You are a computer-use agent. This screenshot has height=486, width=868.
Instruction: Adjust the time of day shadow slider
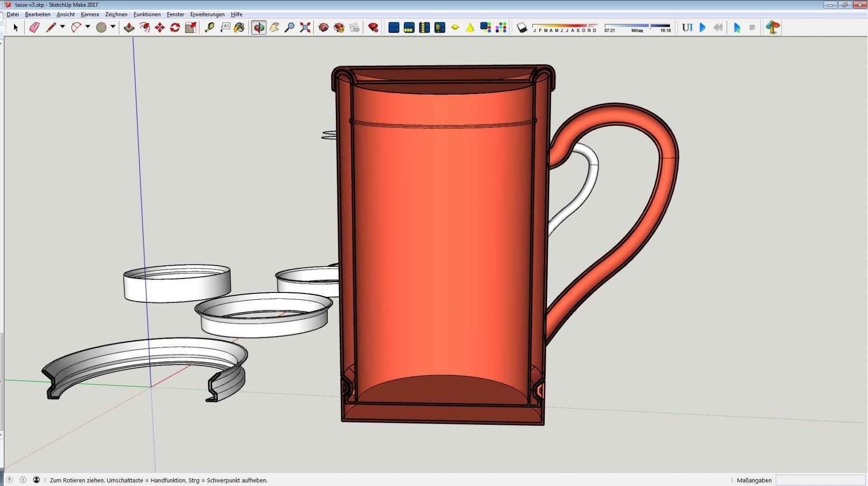tap(650, 26)
